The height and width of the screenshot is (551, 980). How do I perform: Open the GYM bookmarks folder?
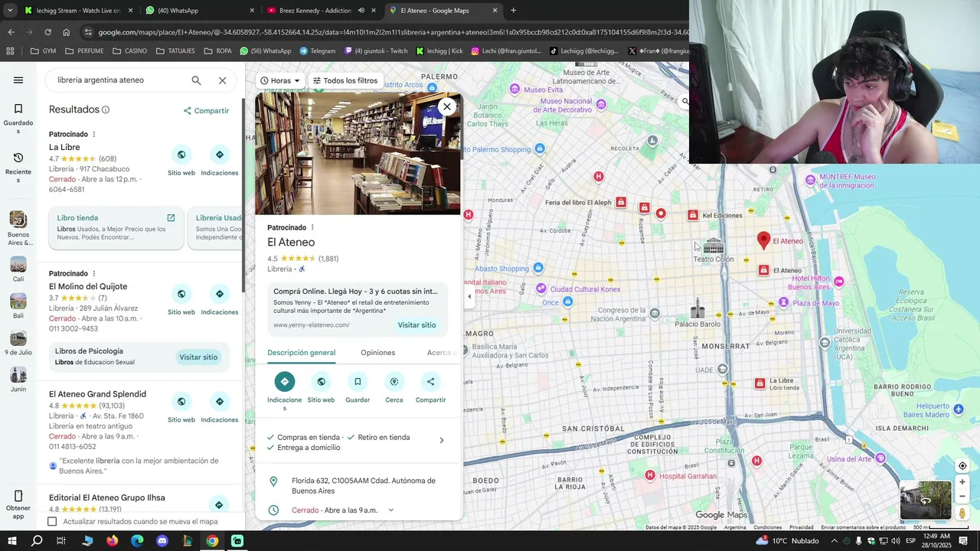point(43,51)
